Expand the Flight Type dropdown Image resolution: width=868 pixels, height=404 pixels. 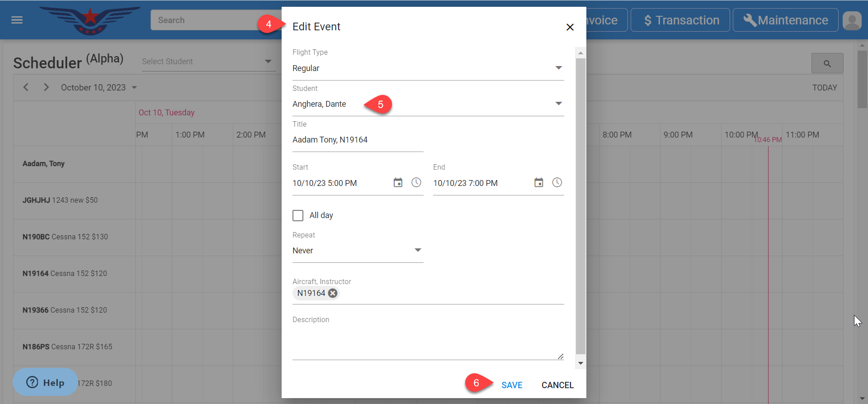click(558, 68)
